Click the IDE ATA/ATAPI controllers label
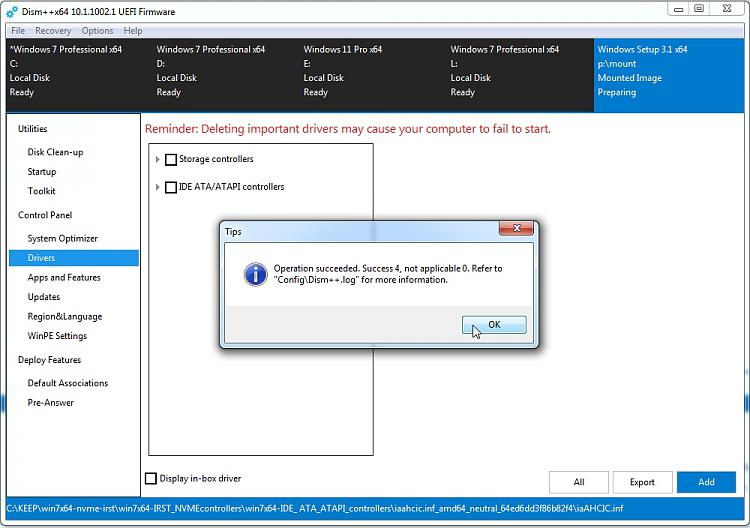The height and width of the screenshot is (528, 750). point(232,187)
